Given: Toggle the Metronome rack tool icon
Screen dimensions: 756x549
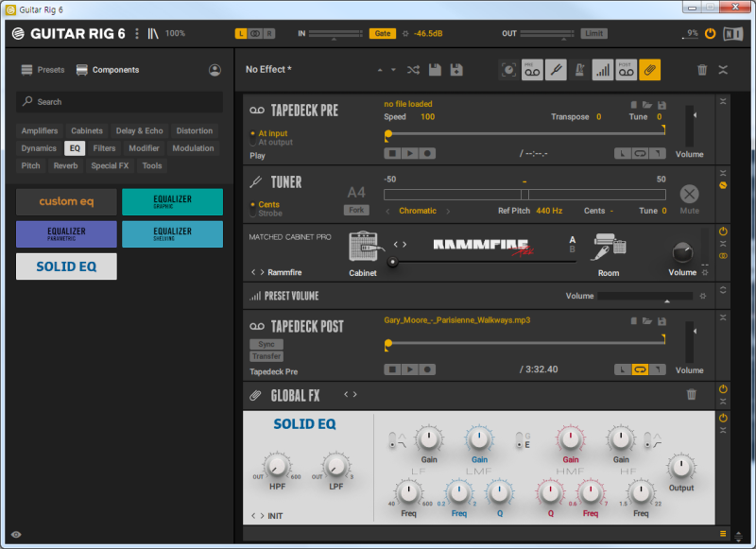Looking at the screenshot, I should click(x=579, y=70).
